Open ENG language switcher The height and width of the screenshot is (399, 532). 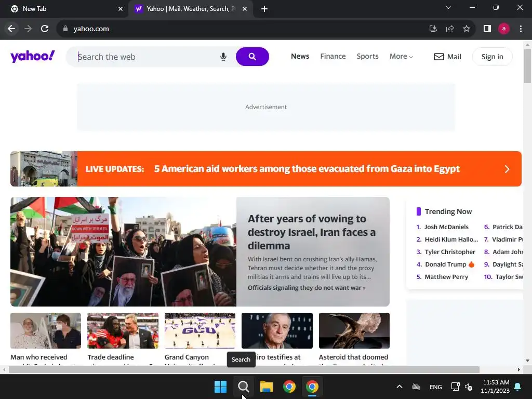pyautogui.click(x=436, y=387)
